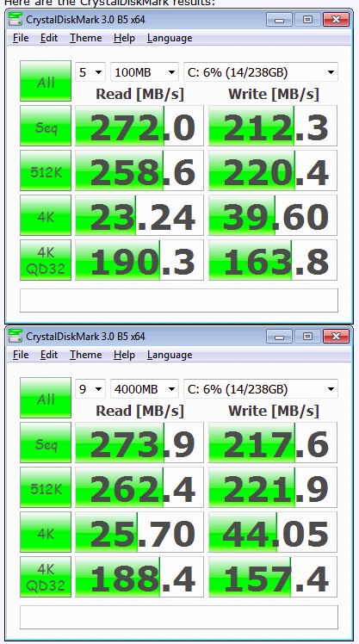
Task: Open Language menu in bottom window
Action: click(x=170, y=355)
